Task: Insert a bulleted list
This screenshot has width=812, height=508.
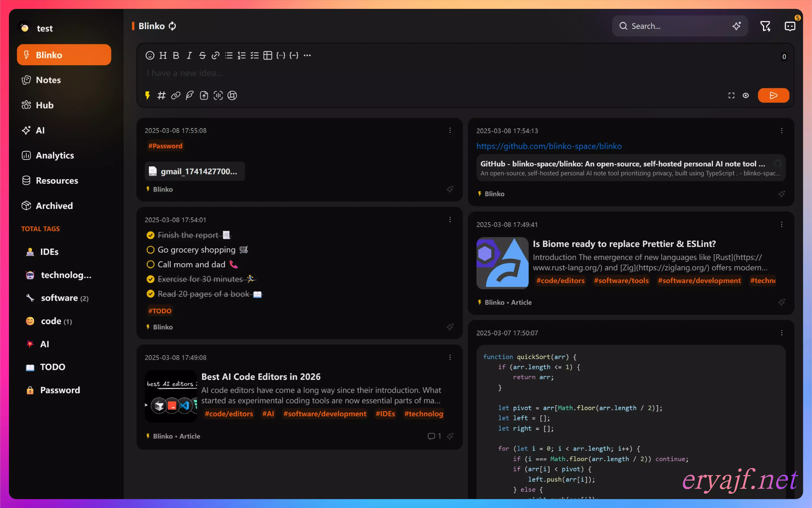Action: point(229,55)
